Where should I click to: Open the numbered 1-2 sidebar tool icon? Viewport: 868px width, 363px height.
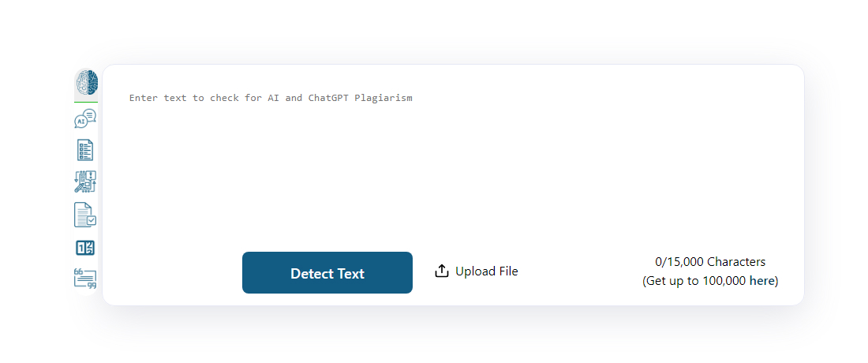[x=85, y=248]
